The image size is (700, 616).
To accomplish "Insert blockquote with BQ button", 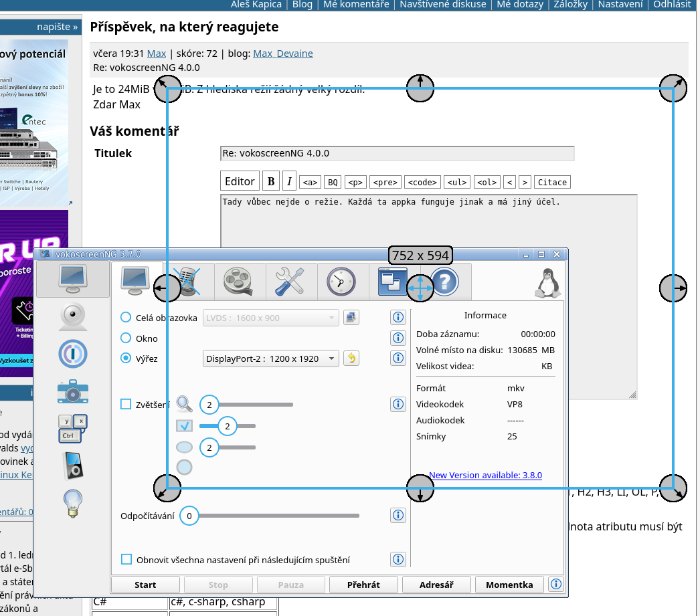I will [333, 182].
